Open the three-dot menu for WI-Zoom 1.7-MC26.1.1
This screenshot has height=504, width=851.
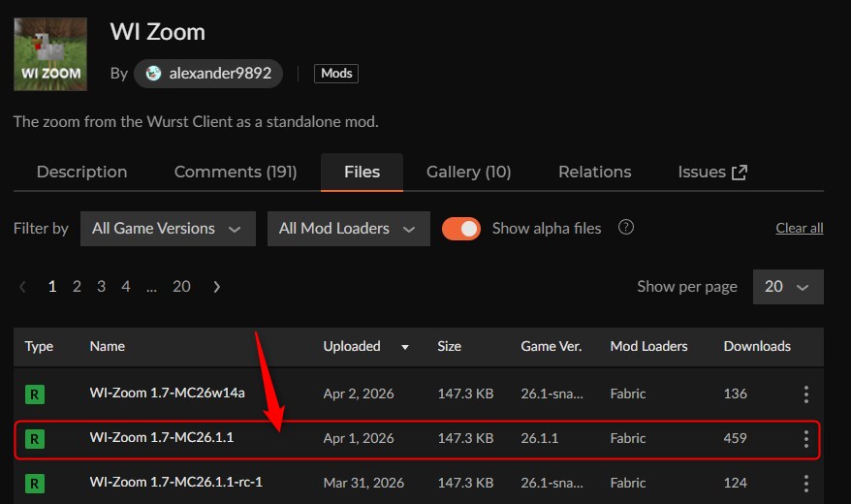tap(805, 439)
